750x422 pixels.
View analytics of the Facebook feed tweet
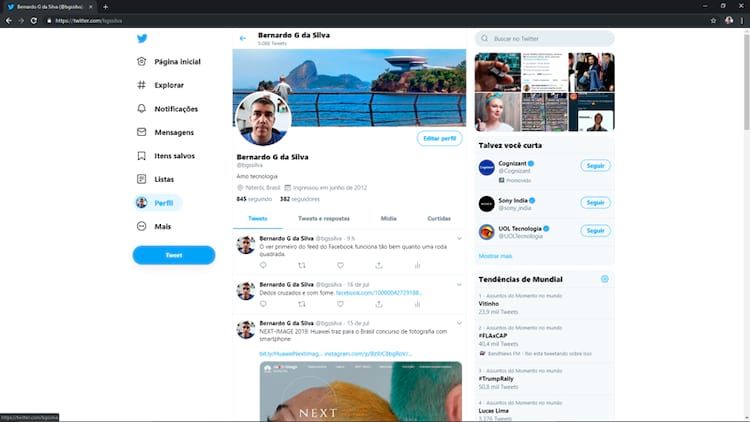click(x=418, y=265)
